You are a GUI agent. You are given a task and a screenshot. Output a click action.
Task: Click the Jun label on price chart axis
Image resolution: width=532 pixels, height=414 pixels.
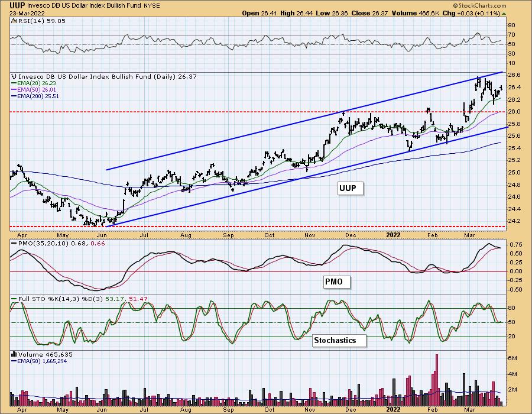pos(102,235)
